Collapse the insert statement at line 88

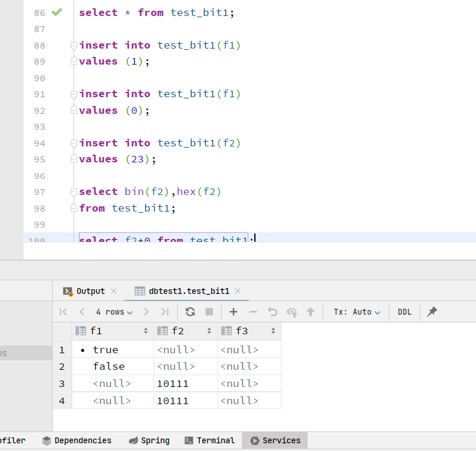74,46
